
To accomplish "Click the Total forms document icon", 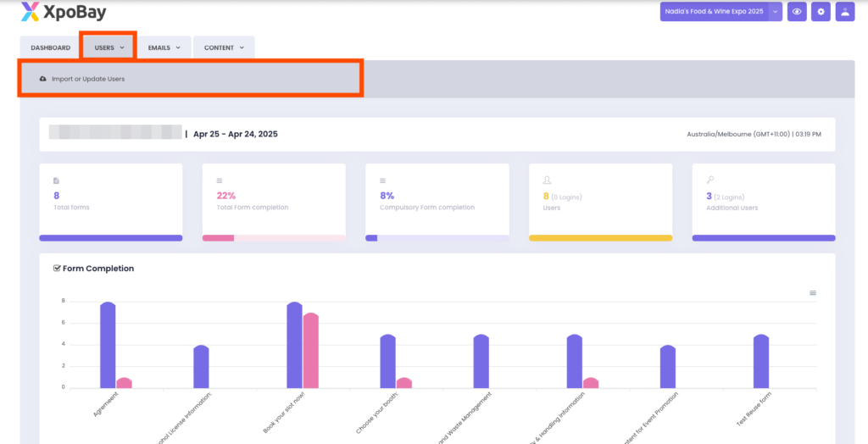I will [56, 180].
